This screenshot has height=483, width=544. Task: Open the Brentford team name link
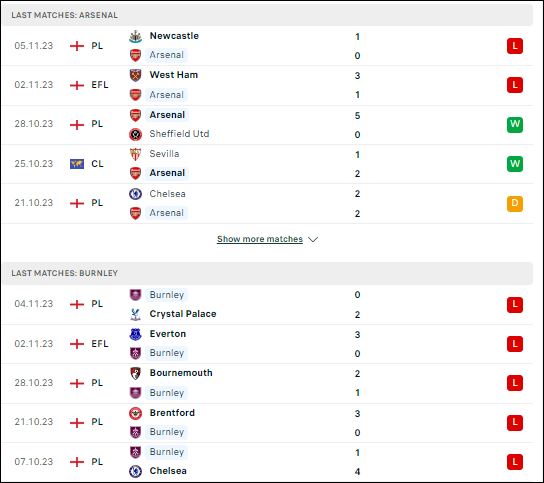point(172,413)
